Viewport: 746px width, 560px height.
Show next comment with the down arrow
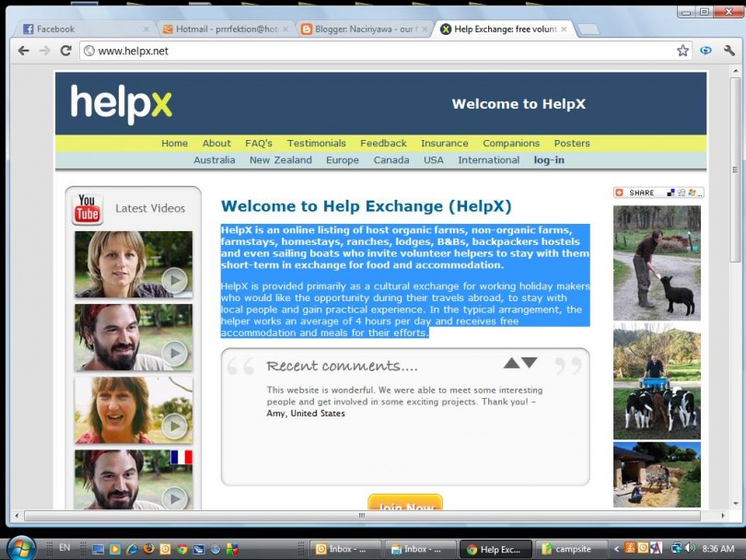(x=529, y=363)
